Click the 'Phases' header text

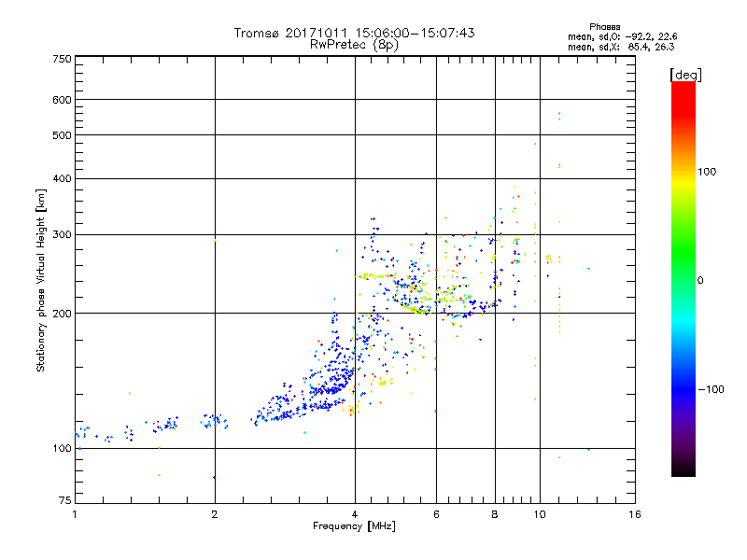(604, 27)
